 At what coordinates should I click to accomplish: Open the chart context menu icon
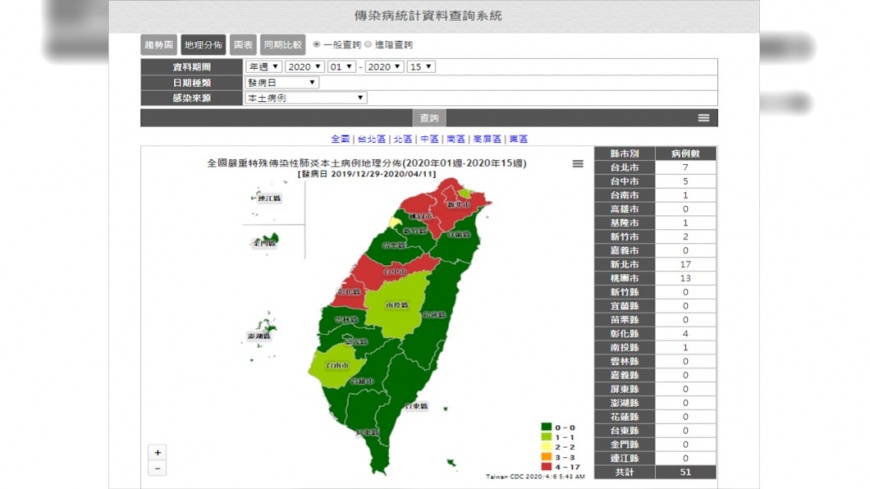578,164
